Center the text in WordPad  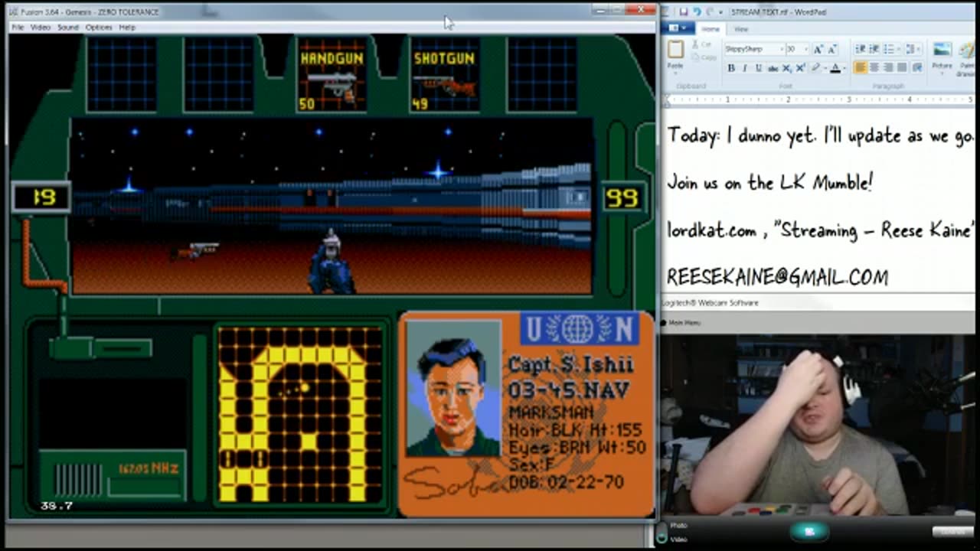click(x=874, y=67)
